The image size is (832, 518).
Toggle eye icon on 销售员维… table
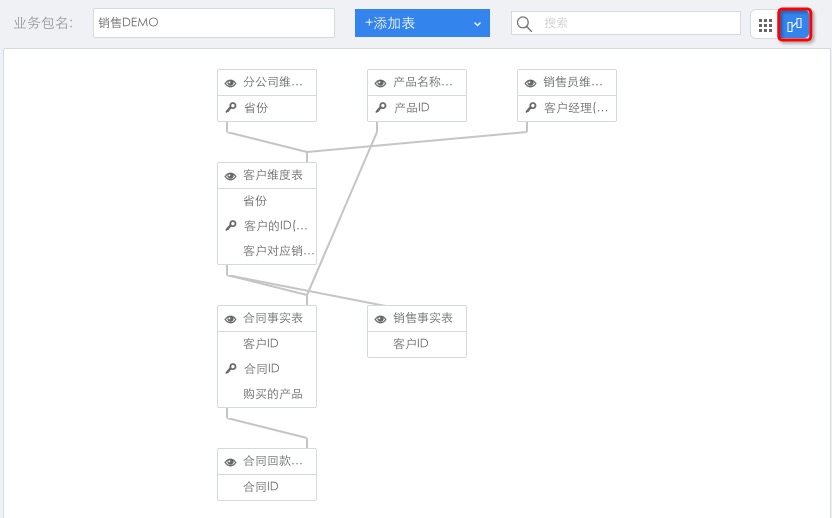click(531, 83)
